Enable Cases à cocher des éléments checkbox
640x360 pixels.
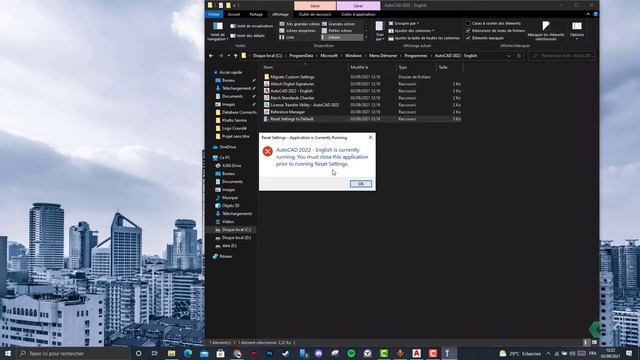[468, 24]
